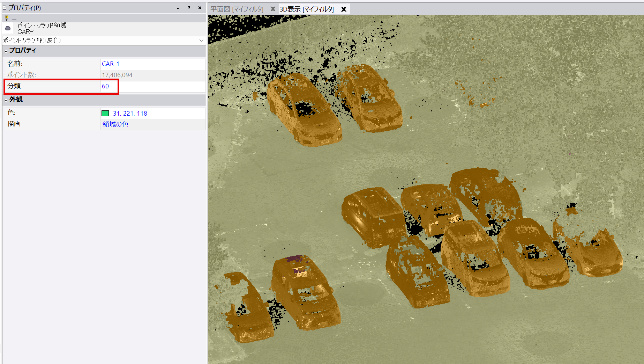Click the document icon beside プロパティ(P) title
This screenshot has width=644, height=364.
[x=5, y=8]
